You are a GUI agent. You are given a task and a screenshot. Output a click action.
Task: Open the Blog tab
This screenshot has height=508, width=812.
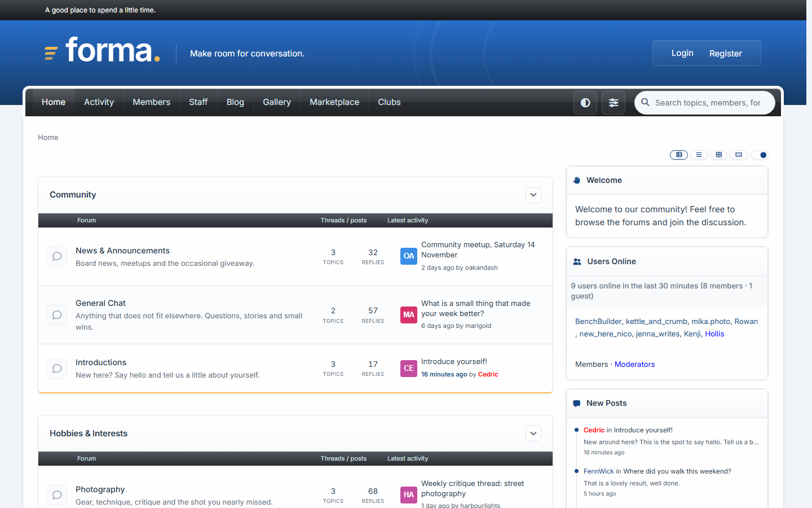235,102
